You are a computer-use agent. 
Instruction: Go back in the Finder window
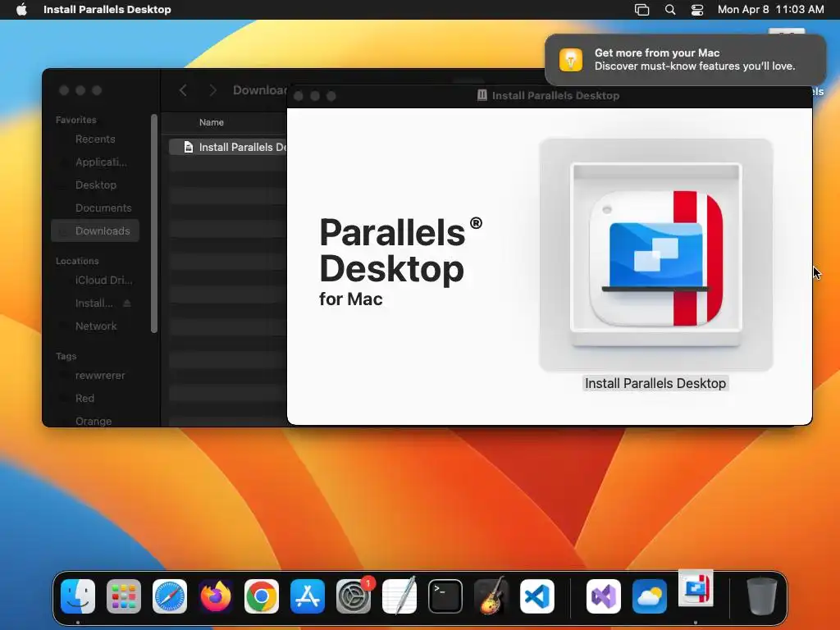183,90
